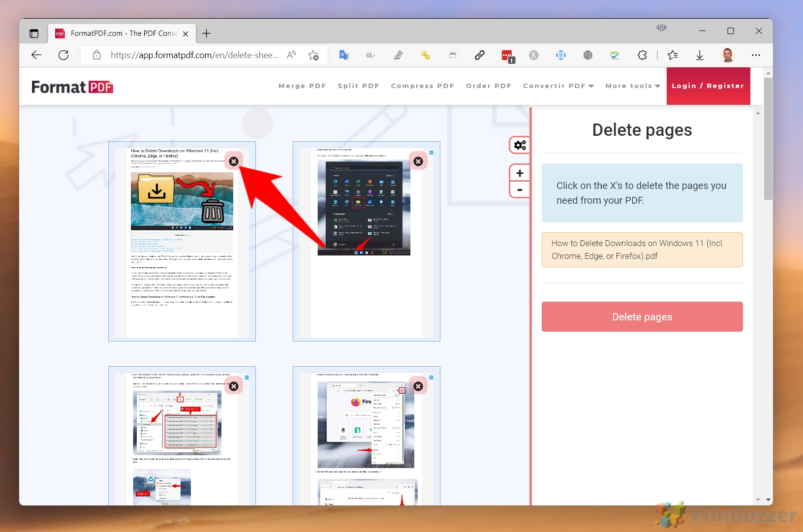
Task: Open the profile avatar menu
Action: coord(728,55)
